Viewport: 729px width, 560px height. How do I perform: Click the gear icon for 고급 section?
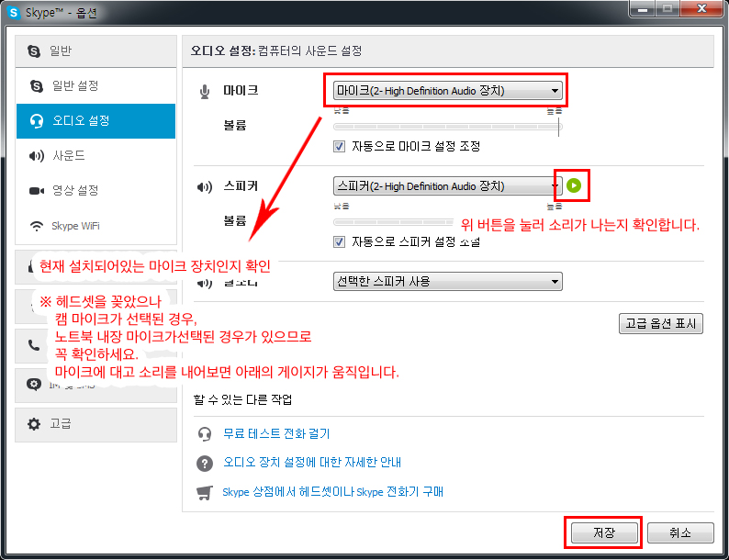coord(34,424)
